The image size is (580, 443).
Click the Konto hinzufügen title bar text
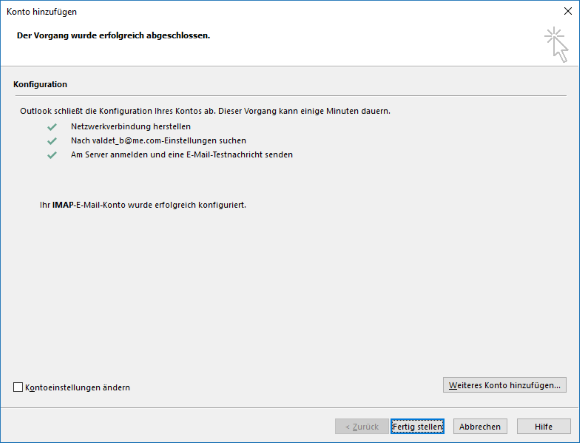point(41,12)
